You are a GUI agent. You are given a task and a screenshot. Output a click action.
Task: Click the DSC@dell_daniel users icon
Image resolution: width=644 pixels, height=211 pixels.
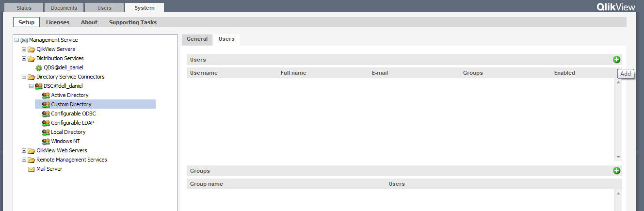tap(39, 86)
